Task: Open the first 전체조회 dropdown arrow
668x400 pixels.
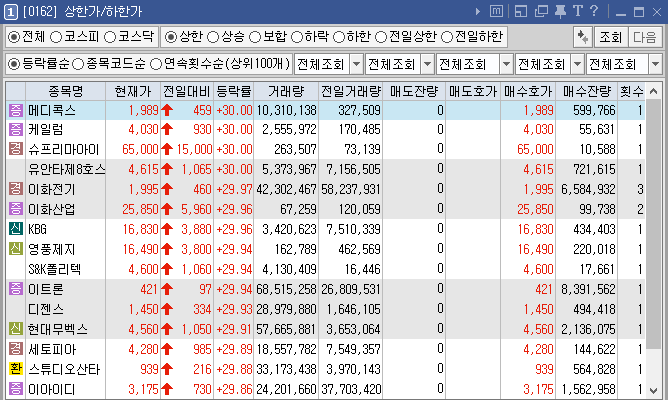Action: (356, 64)
